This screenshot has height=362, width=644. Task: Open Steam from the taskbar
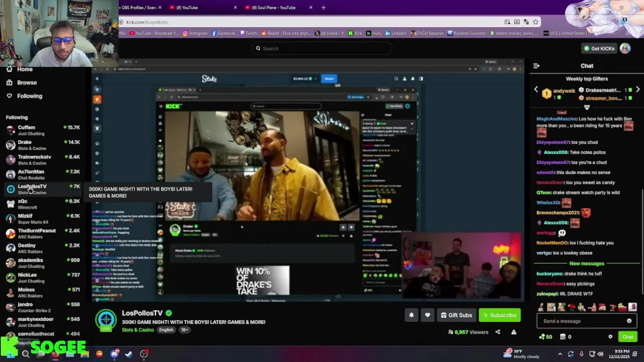(129, 354)
